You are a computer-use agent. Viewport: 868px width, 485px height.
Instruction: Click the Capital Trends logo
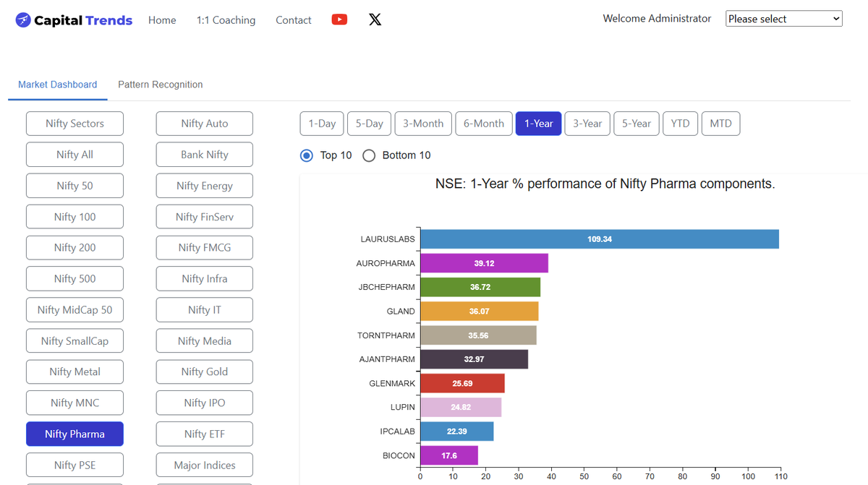click(74, 20)
